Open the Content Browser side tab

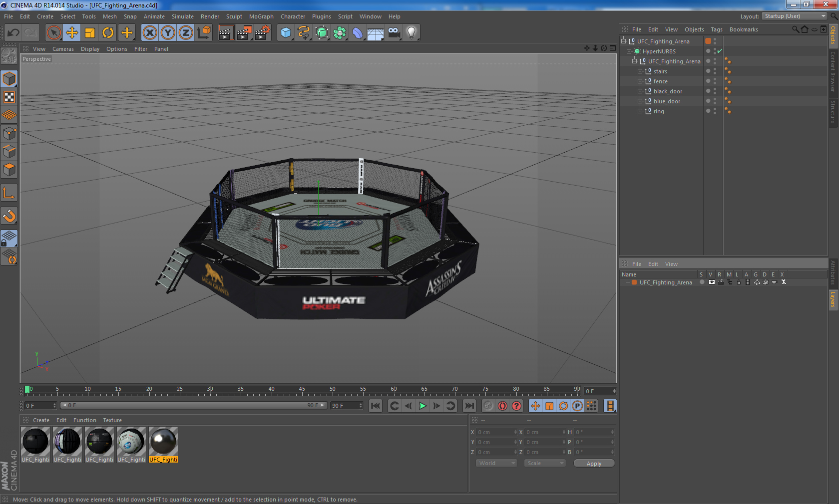(833, 71)
